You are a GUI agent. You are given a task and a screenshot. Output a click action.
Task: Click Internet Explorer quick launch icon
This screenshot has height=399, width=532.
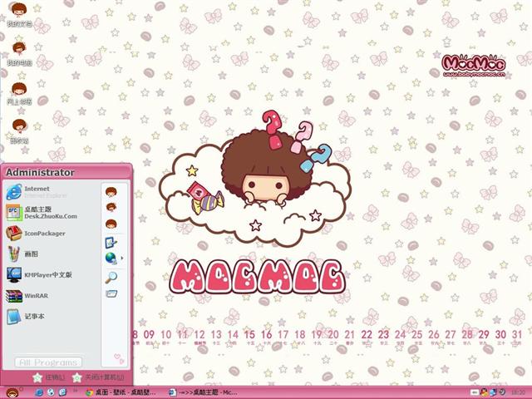pos(39,392)
